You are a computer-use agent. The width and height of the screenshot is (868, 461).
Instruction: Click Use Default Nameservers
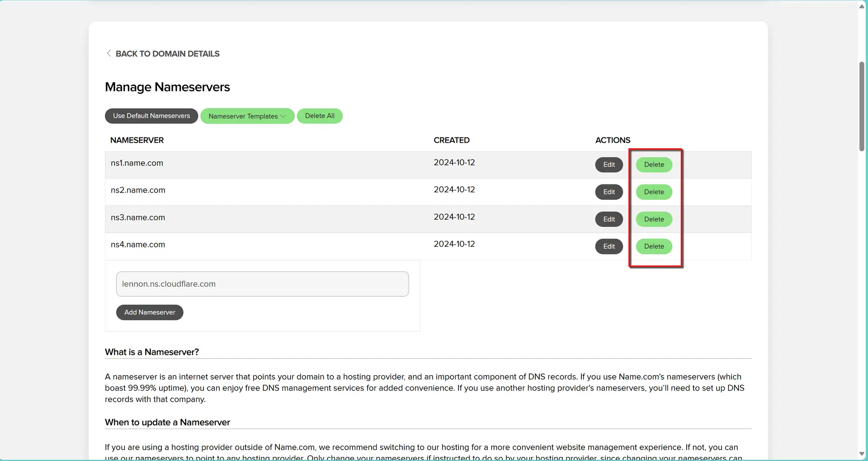click(x=151, y=116)
